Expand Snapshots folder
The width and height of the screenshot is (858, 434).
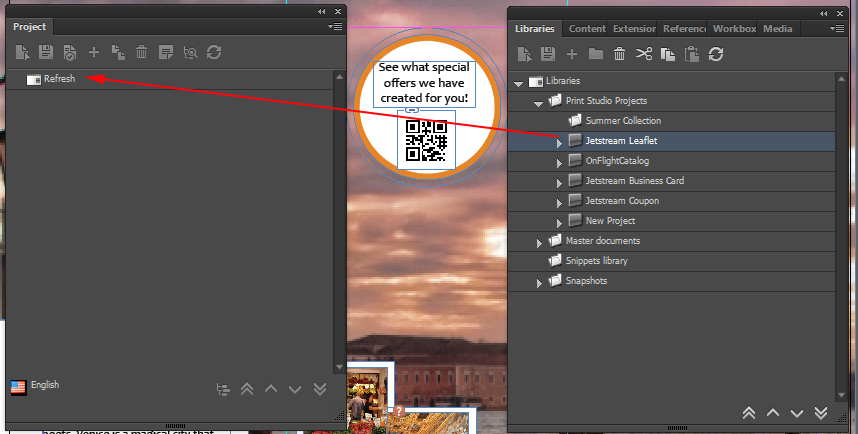540,283
